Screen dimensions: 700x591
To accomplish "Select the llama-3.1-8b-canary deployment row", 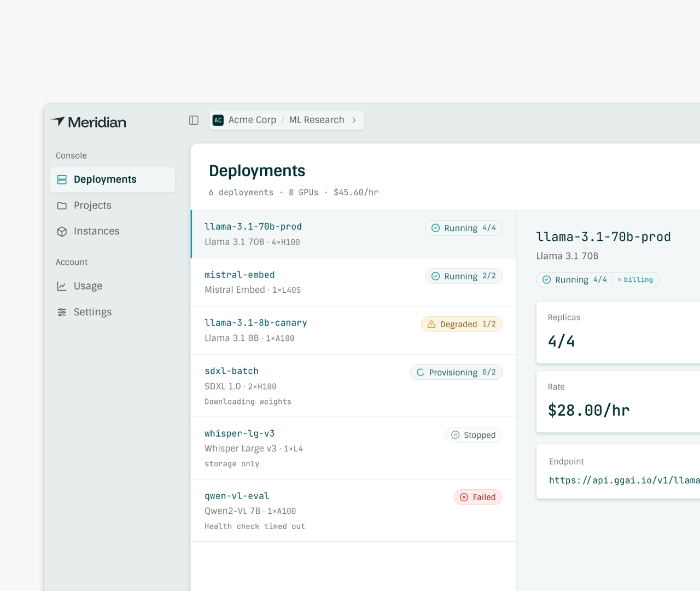I will coord(354,331).
